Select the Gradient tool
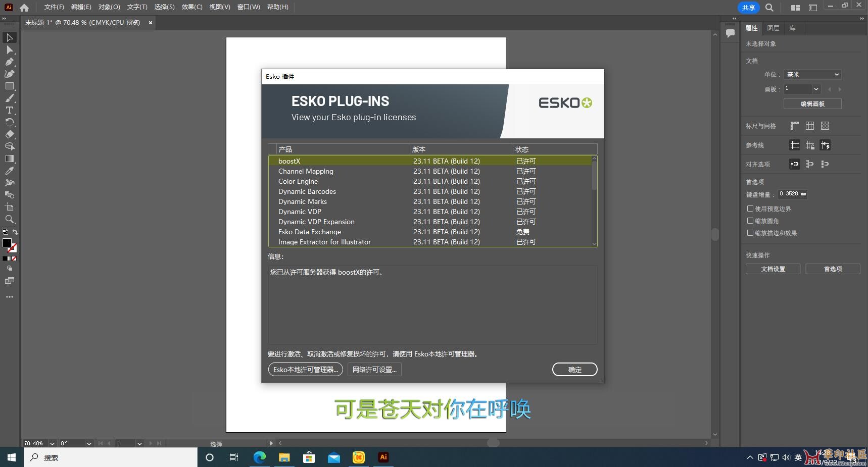 [x=9, y=159]
